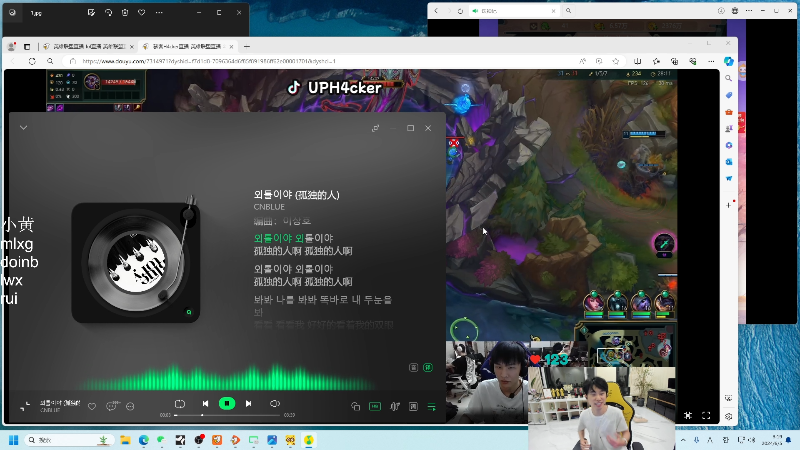
Task: Open more options circle beside comments icon
Action: coord(130,407)
